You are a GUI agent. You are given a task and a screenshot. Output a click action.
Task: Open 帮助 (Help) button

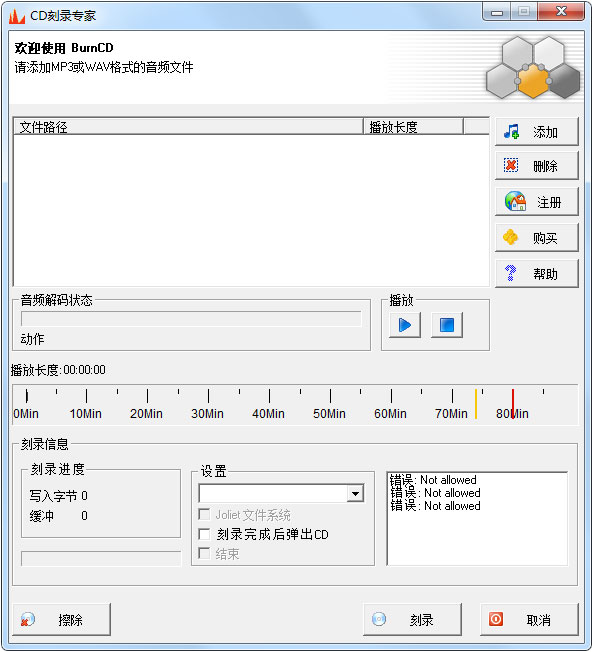click(536, 273)
